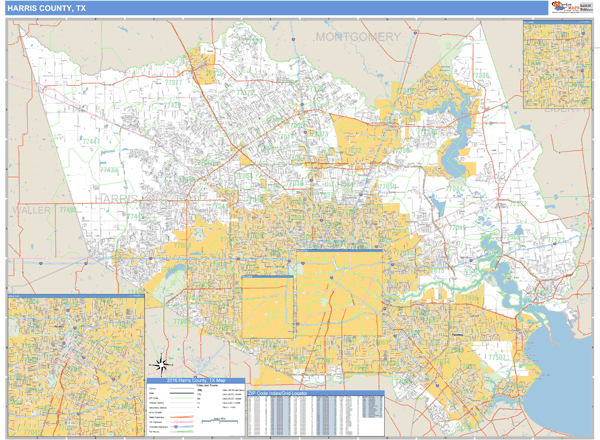Click the 2016 Harris County, TX Map legend title

196,381
